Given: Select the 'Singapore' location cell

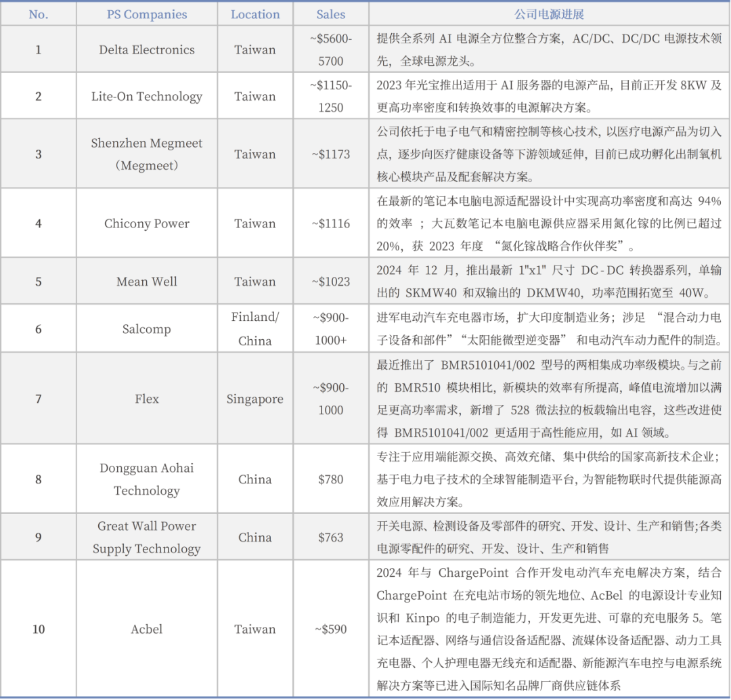Looking at the screenshot, I should click(x=255, y=399).
